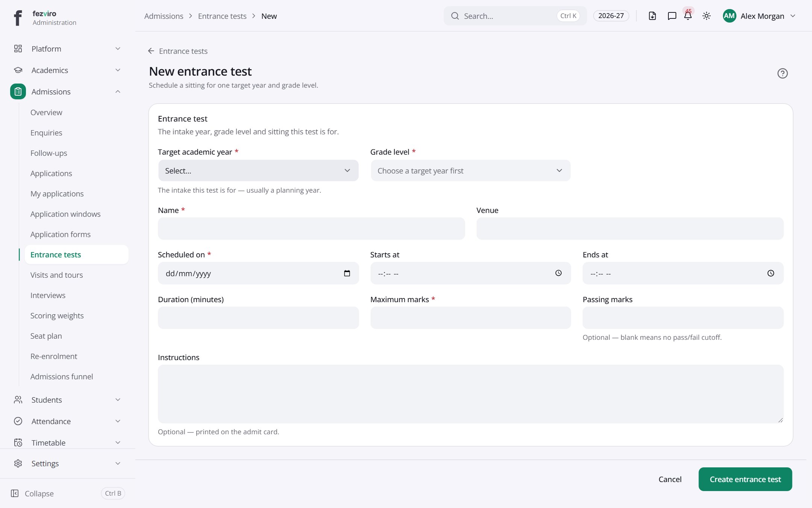Open clock picker in Ends at
Viewport: 812px width, 508px height.
click(771, 273)
